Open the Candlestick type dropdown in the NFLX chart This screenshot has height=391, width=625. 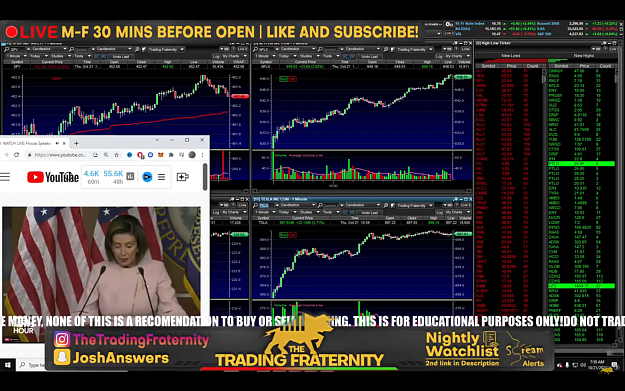pos(298,49)
